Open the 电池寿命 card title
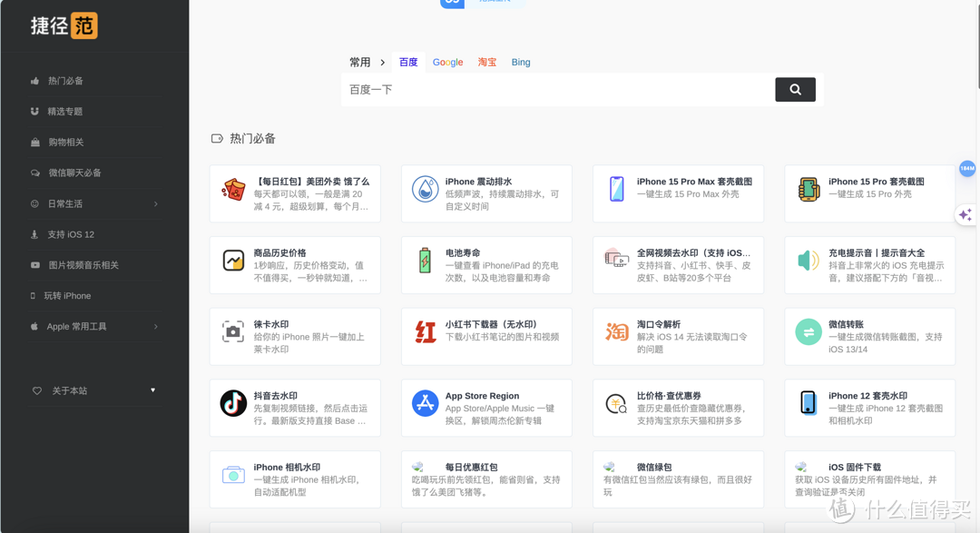Image resolution: width=980 pixels, height=533 pixels. (463, 252)
